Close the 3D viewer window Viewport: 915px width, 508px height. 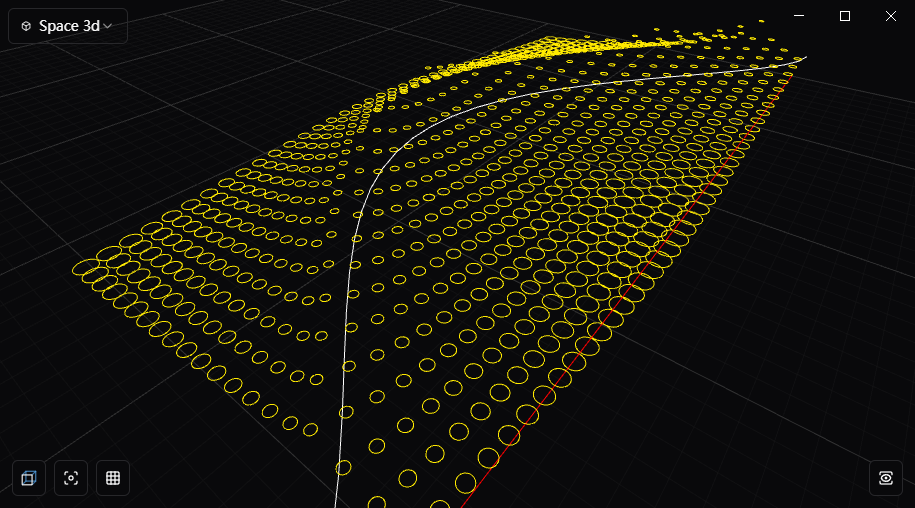tap(891, 16)
